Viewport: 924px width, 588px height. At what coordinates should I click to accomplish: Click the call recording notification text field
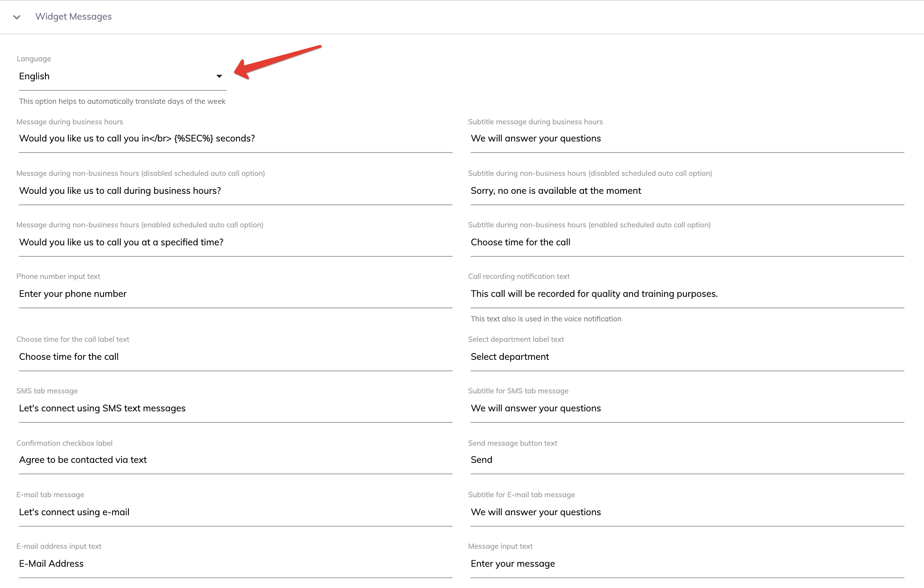(687, 294)
